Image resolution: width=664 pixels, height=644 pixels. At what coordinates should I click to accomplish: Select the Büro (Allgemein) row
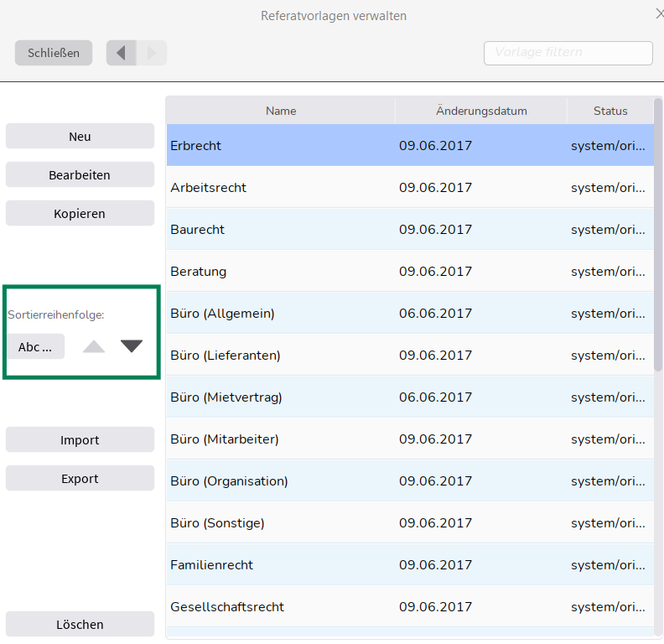[410, 313]
